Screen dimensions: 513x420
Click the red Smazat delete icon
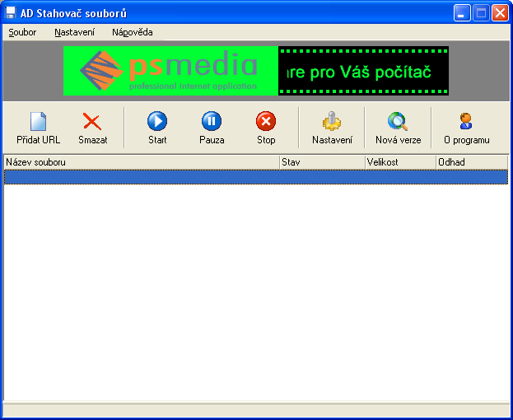point(92,121)
